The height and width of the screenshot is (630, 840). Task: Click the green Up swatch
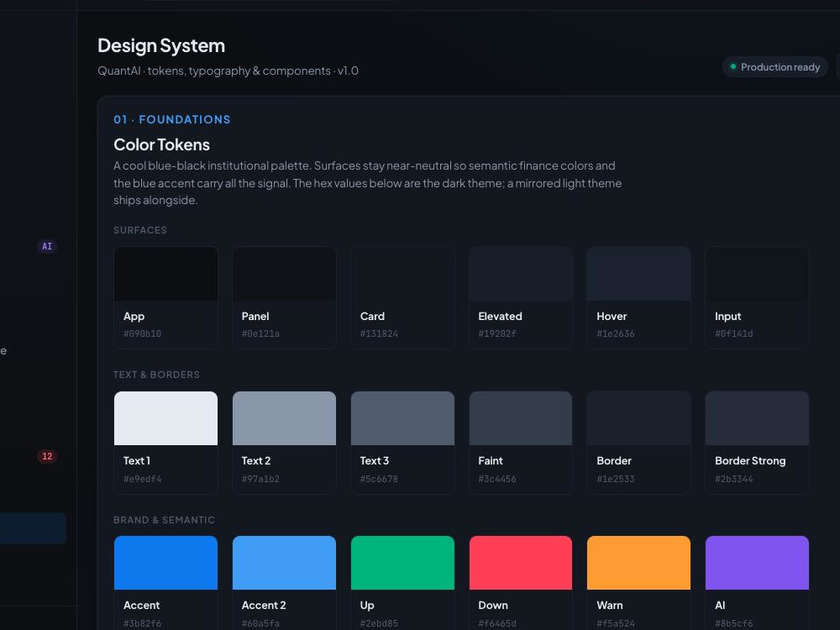[x=402, y=563]
